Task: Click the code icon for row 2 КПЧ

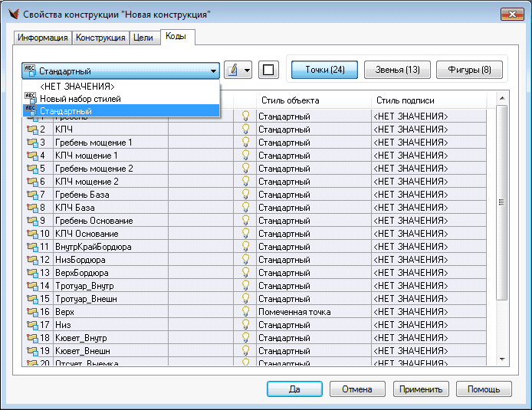Action: (32, 130)
